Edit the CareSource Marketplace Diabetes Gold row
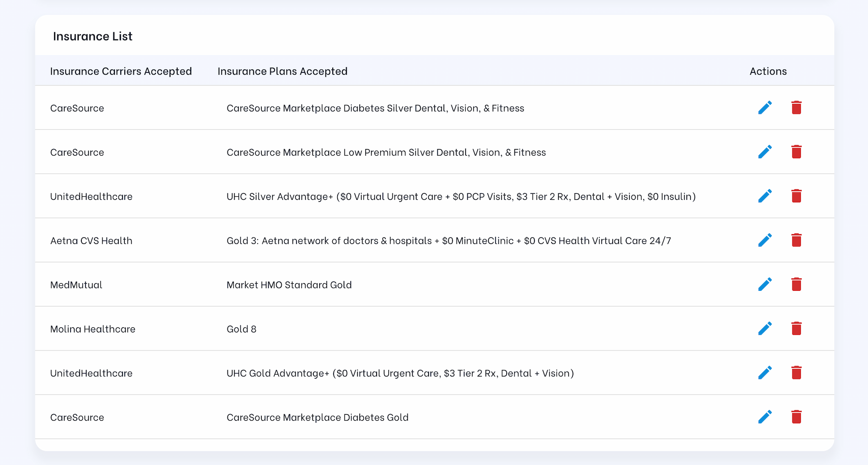868x465 pixels. pos(765,417)
